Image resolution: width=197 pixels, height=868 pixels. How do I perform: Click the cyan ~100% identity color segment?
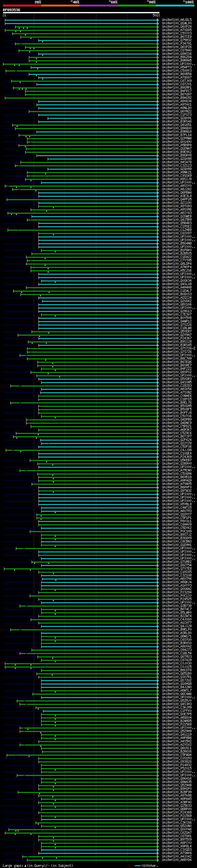tap(175, 6)
